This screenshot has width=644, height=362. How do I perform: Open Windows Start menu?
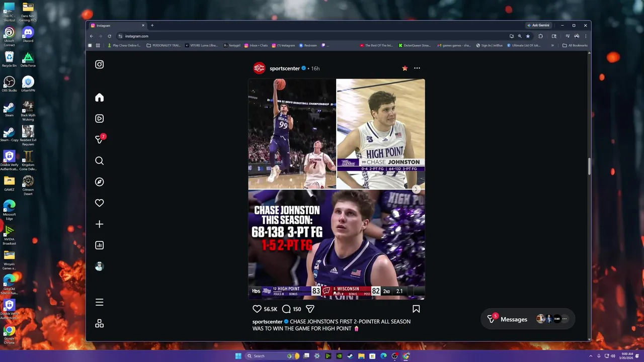238,356
